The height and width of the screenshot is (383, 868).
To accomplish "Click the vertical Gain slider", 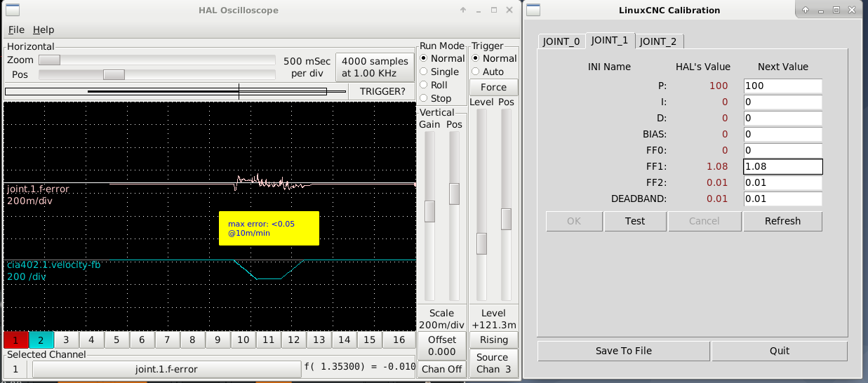I will click(x=430, y=216).
